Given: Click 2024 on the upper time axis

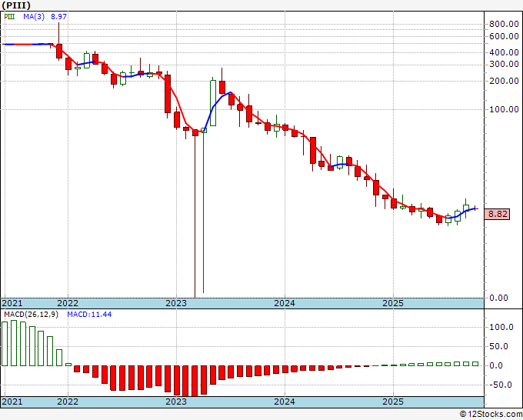Looking at the screenshot, I should coord(285,303).
